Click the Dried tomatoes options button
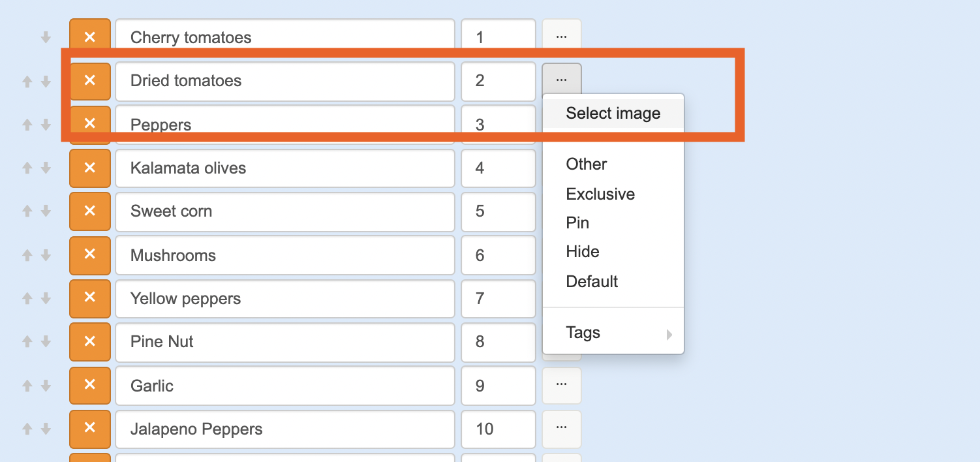 tap(561, 80)
